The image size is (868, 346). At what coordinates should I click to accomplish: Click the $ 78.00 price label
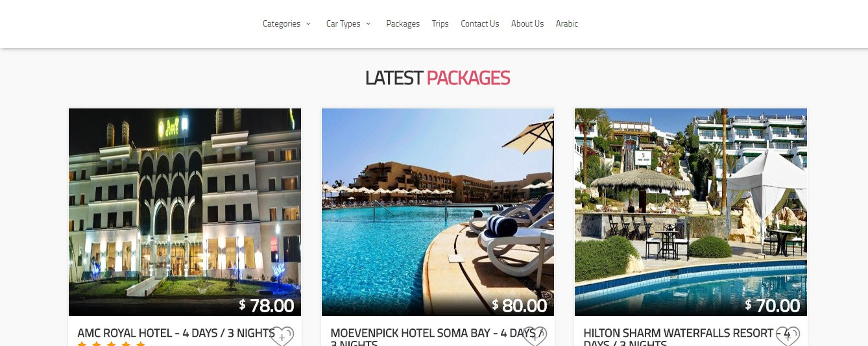click(266, 305)
